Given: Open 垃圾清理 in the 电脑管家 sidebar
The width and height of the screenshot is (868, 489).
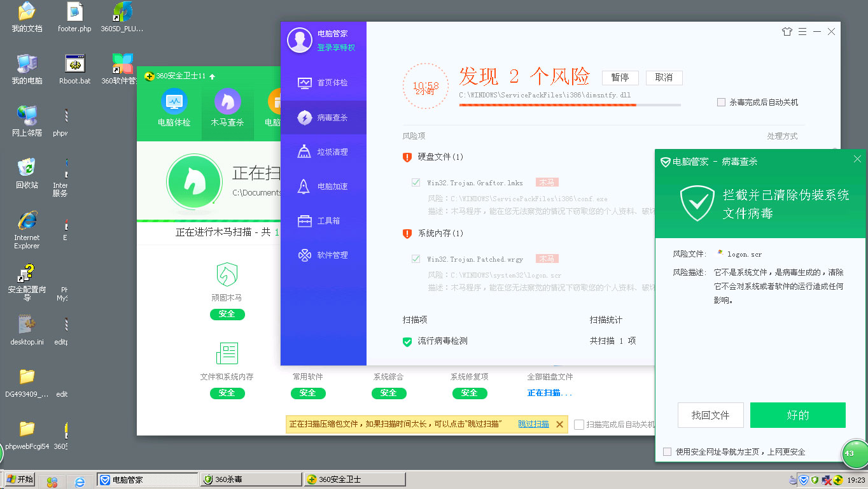Looking at the screenshot, I should coord(323,152).
